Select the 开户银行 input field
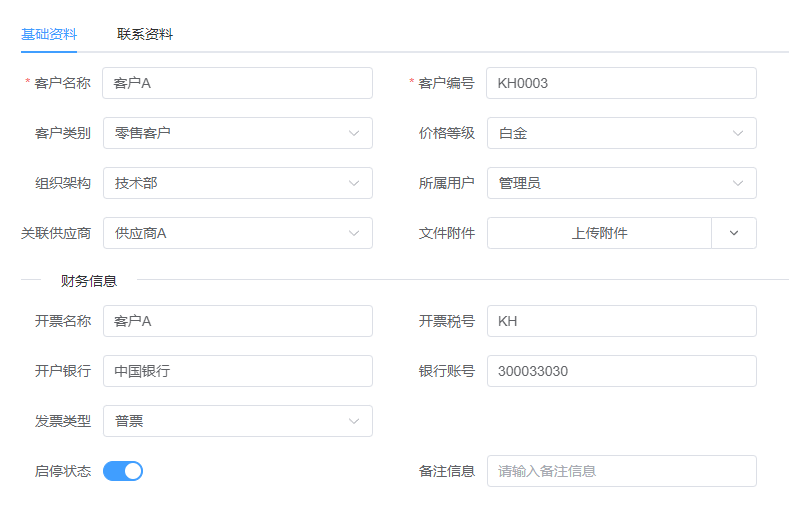The image size is (801, 526). click(237, 371)
